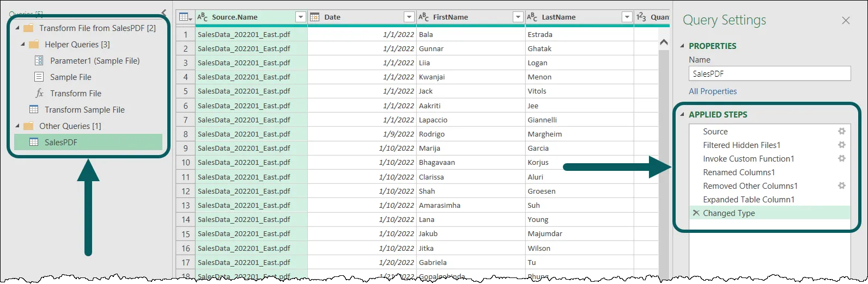Click the ABC type icon for Source.Name
868x284 pixels.
click(203, 17)
